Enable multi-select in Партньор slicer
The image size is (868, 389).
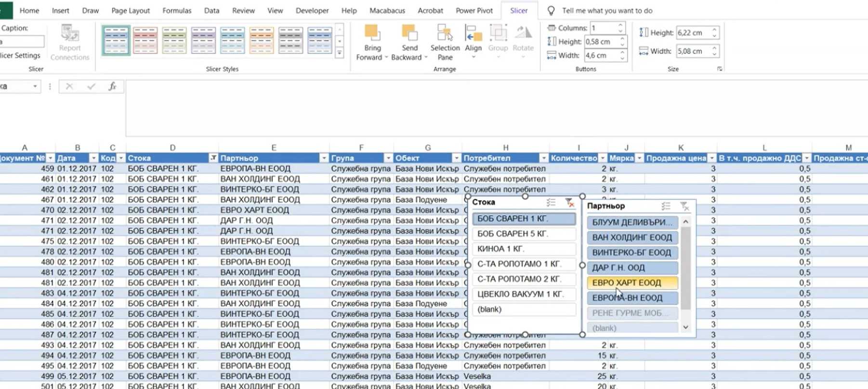(666, 207)
